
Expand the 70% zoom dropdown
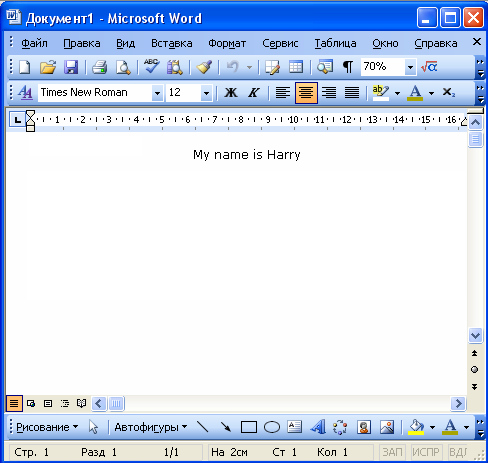click(410, 67)
